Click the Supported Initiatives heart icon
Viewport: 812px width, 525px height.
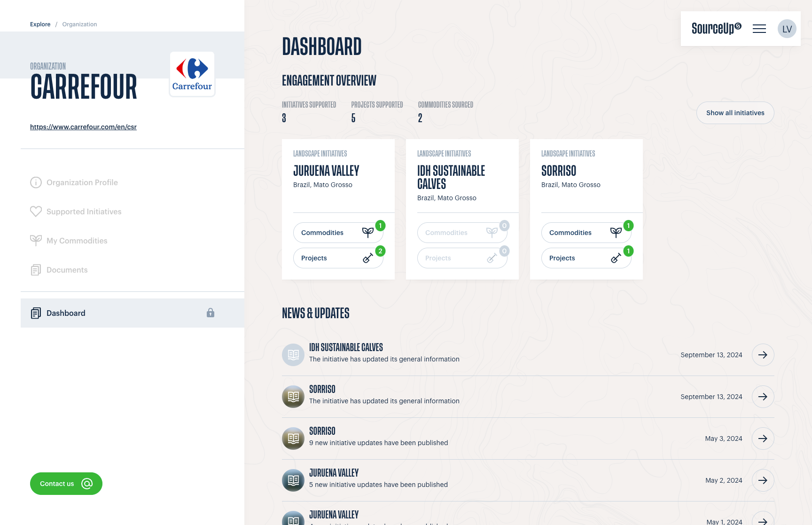pyautogui.click(x=36, y=212)
